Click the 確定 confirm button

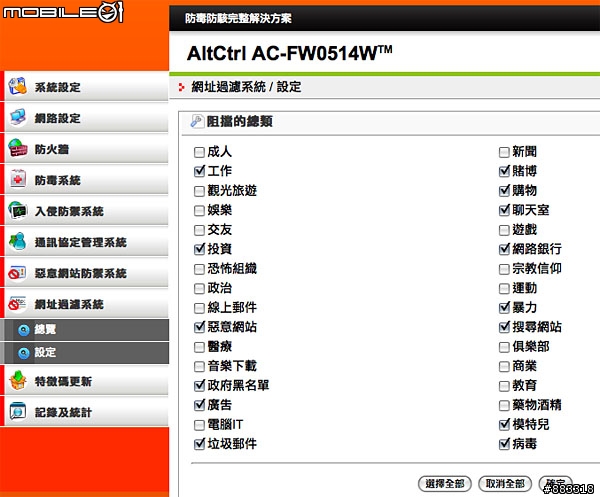tap(555, 484)
